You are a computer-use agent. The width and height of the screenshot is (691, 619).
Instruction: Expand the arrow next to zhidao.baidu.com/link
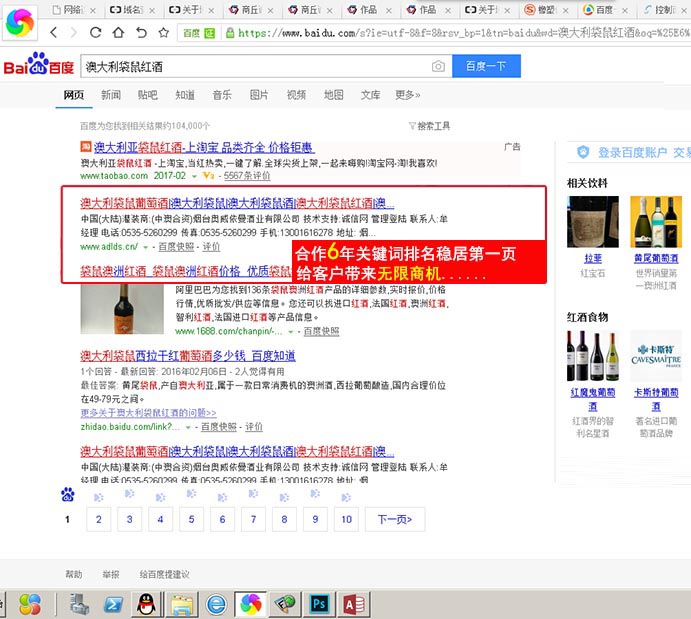pyautogui.click(x=188, y=427)
